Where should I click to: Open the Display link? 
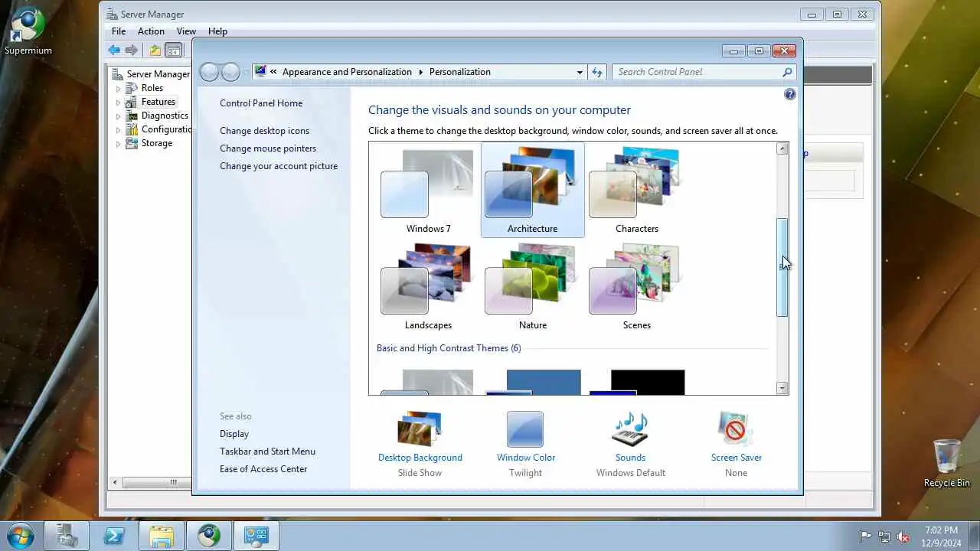[234, 434]
